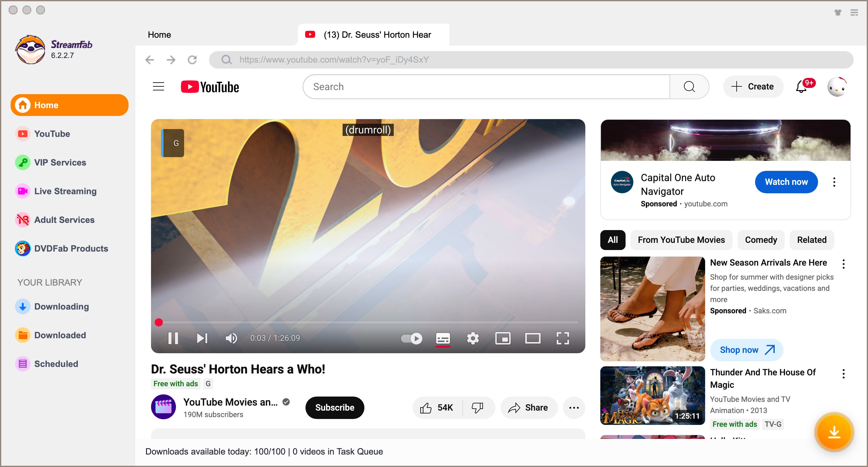Open Capital One ad options menu
The height and width of the screenshot is (467, 868).
click(834, 182)
